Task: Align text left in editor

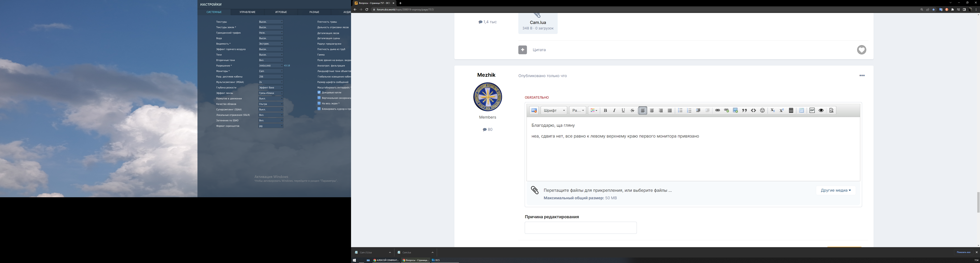Action: point(642,111)
